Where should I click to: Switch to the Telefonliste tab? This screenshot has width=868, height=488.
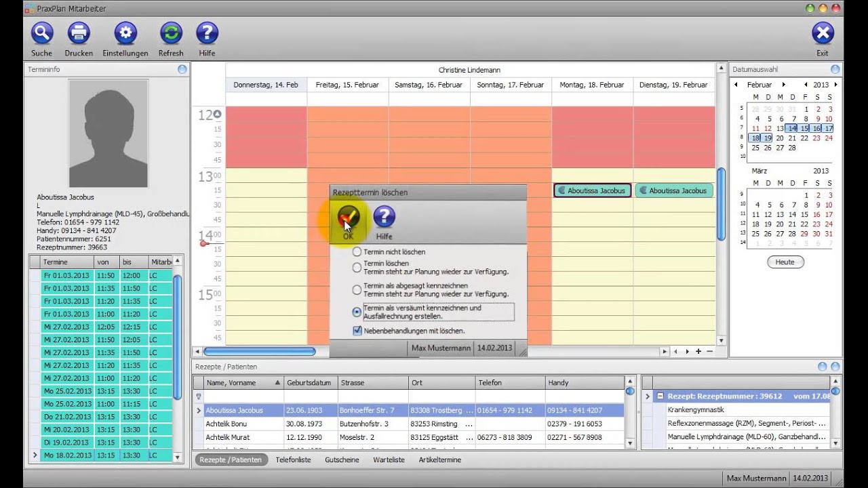[294, 460]
